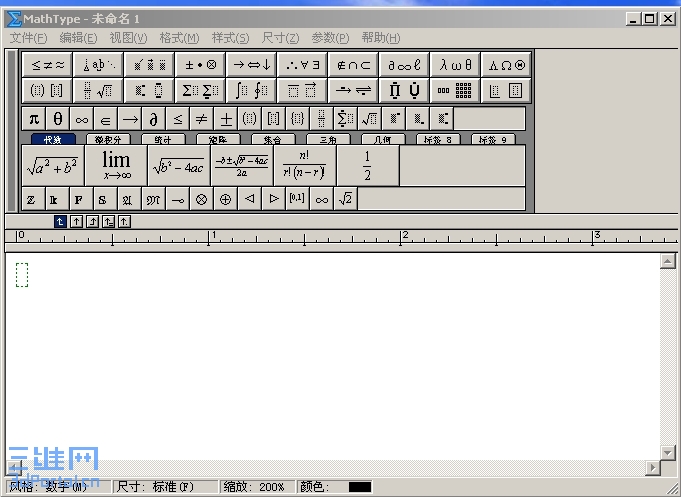Insert the circled times ⊗ in bottom row
The height and width of the screenshot is (497, 681).
[201, 199]
